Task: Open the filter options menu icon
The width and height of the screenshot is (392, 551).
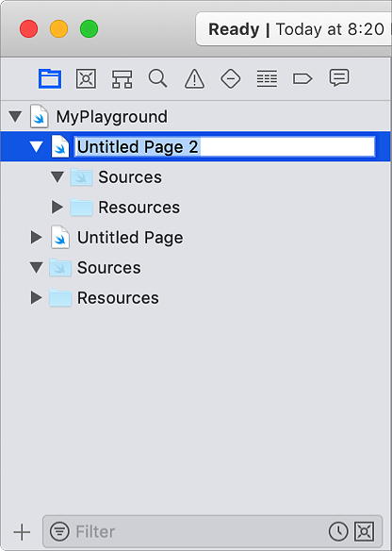Action: tap(59, 531)
